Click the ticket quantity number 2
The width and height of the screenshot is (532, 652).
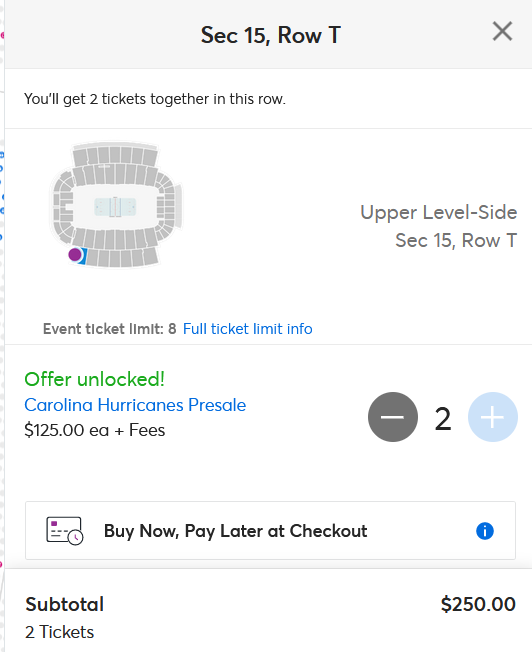point(443,418)
